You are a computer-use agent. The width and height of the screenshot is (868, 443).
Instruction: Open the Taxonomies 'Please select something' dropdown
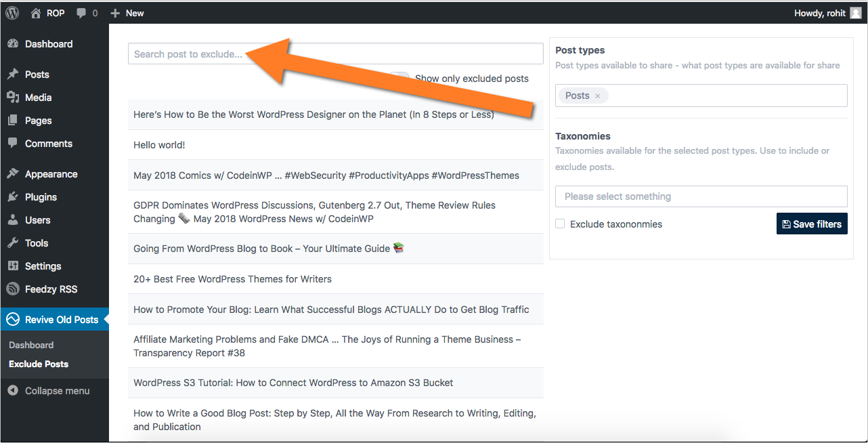[701, 196]
